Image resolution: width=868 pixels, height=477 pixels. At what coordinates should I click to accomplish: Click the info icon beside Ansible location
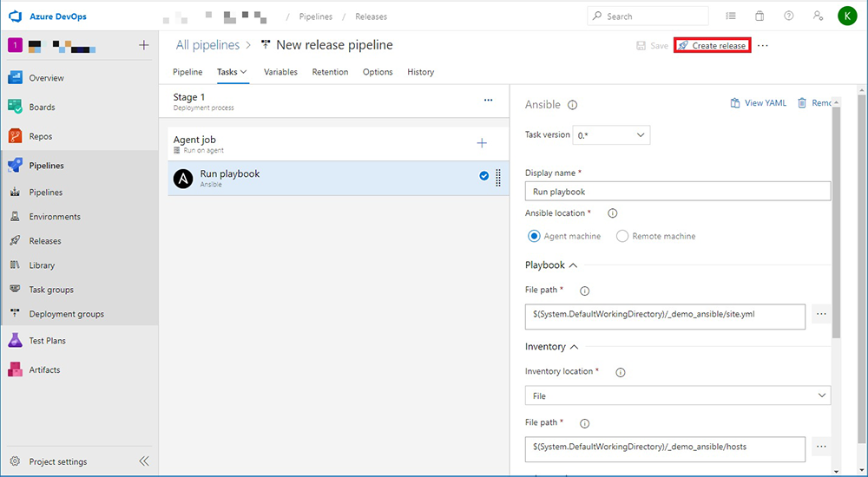click(x=612, y=213)
